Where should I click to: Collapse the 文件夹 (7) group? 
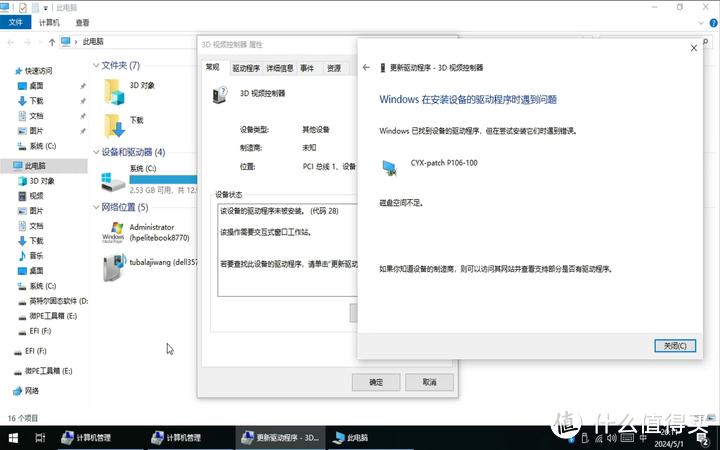94,65
